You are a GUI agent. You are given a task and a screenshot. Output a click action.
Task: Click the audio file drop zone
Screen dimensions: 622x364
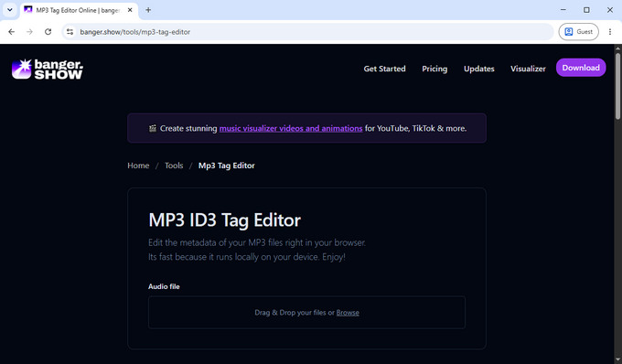pyautogui.click(x=306, y=313)
